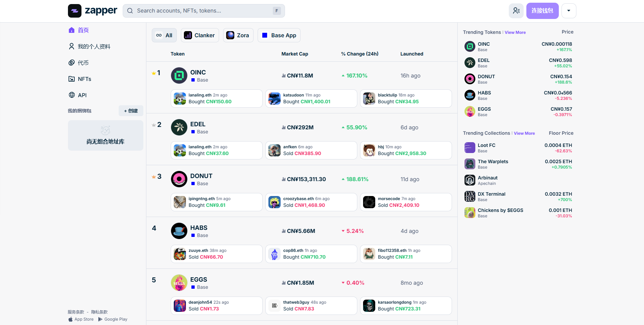Click the DX Terminal collection icon

point(470,196)
